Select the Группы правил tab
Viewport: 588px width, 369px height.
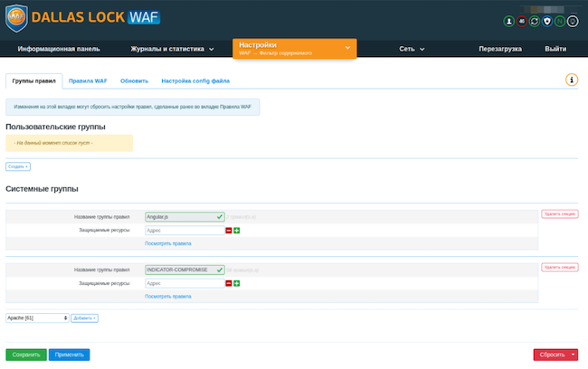pos(33,81)
